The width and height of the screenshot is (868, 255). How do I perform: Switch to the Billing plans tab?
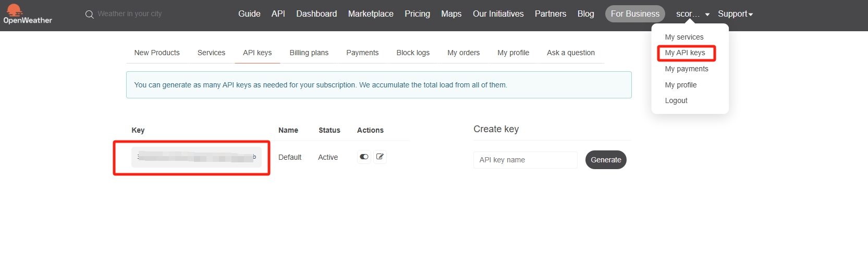coord(309,53)
